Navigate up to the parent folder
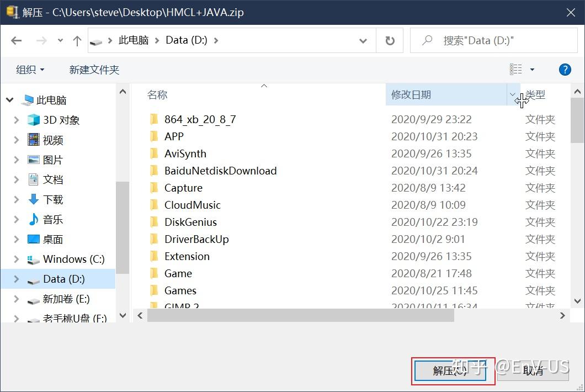Viewport: 585px width, 392px height. click(x=77, y=40)
